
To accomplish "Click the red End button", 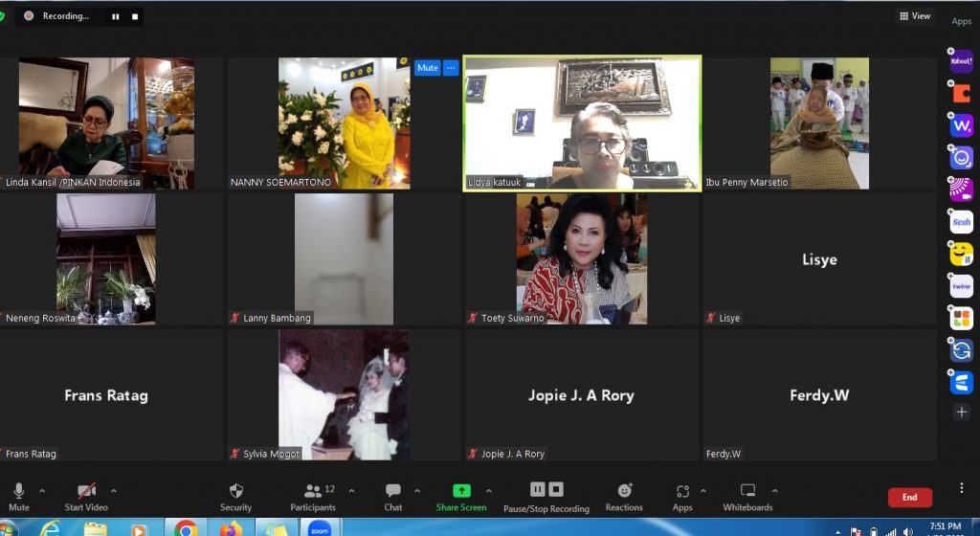I will pos(909,497).
